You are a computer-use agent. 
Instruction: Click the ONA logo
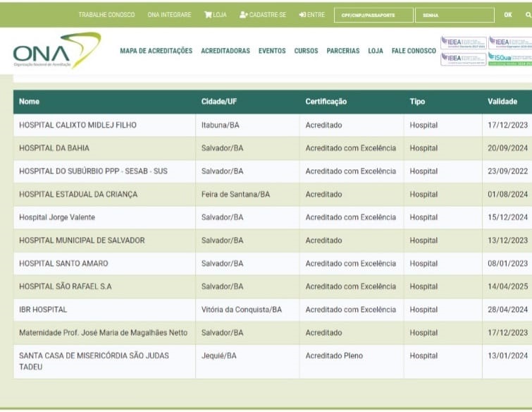56,50
